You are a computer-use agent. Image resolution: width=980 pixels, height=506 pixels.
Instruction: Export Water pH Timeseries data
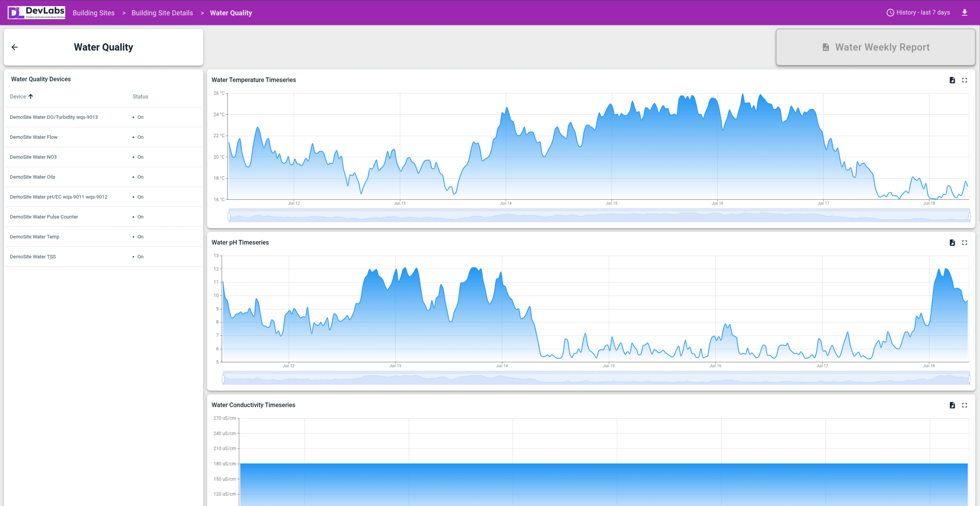coord(952,243)
